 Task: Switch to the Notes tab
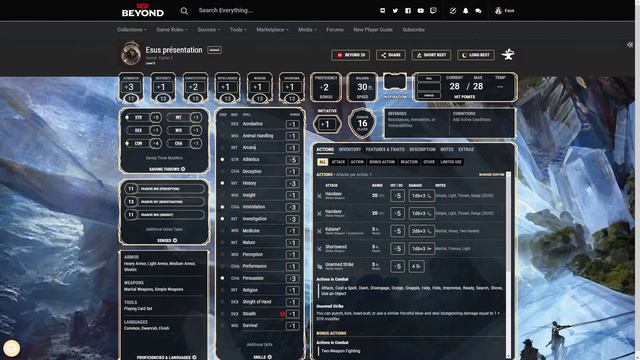[447, 149]
